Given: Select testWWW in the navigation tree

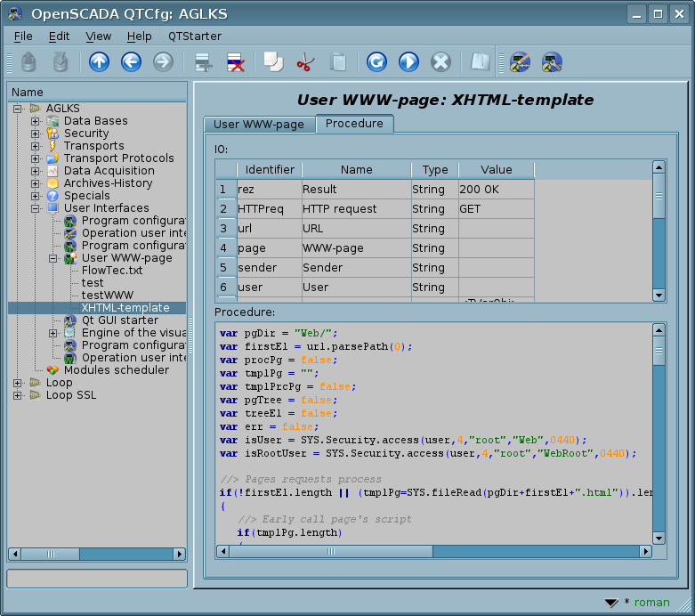Looking at the screenshot, I should [x=107, y=296].
